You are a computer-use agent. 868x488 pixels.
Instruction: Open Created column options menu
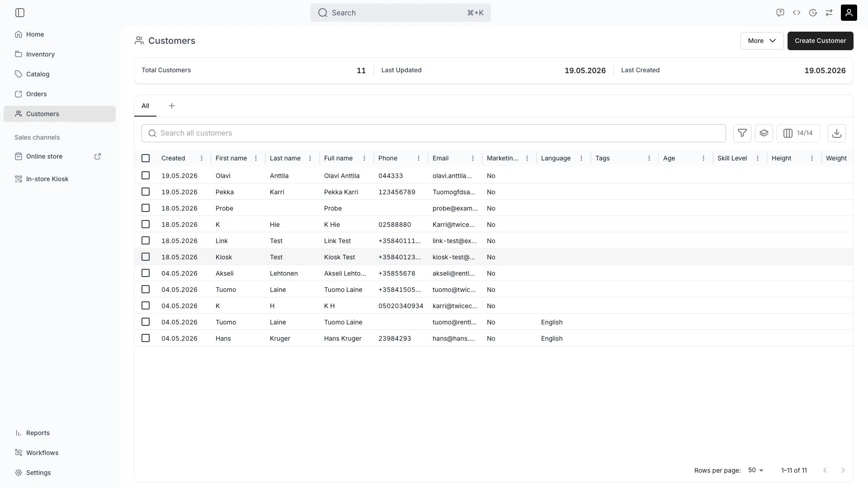click(202, 158)
